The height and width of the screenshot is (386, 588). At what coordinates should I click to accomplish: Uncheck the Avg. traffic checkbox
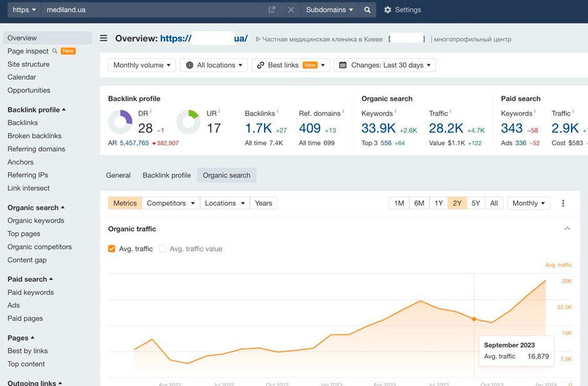(x=112, y=249)
